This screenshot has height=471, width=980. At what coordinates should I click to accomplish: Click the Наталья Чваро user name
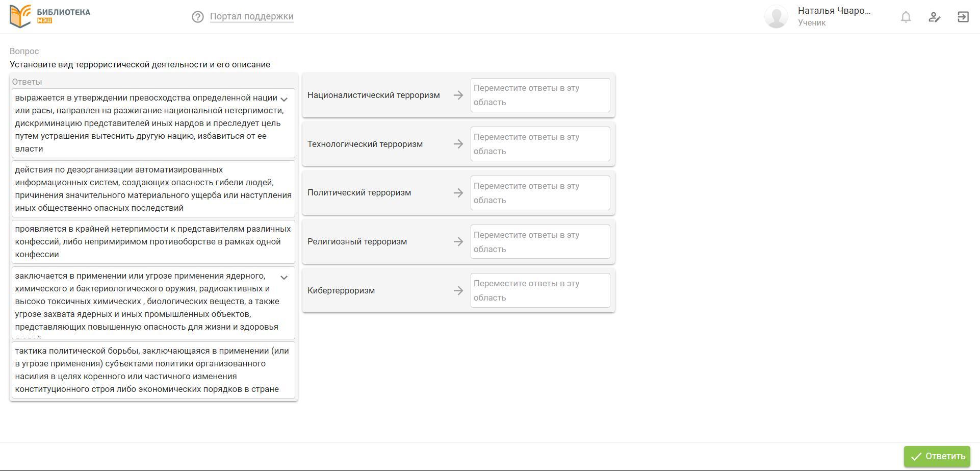click(834, 11)
